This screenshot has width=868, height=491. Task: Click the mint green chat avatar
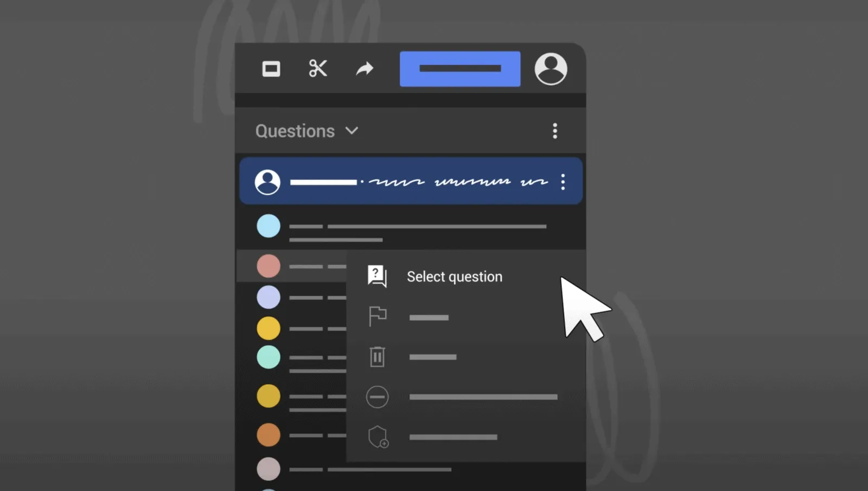[x=269, y=357]
